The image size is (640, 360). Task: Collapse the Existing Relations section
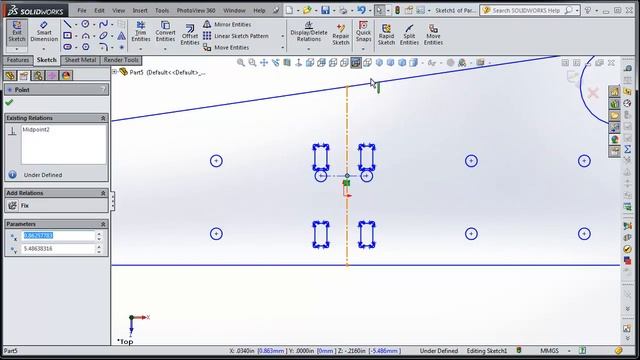click(x=103, y=118)
